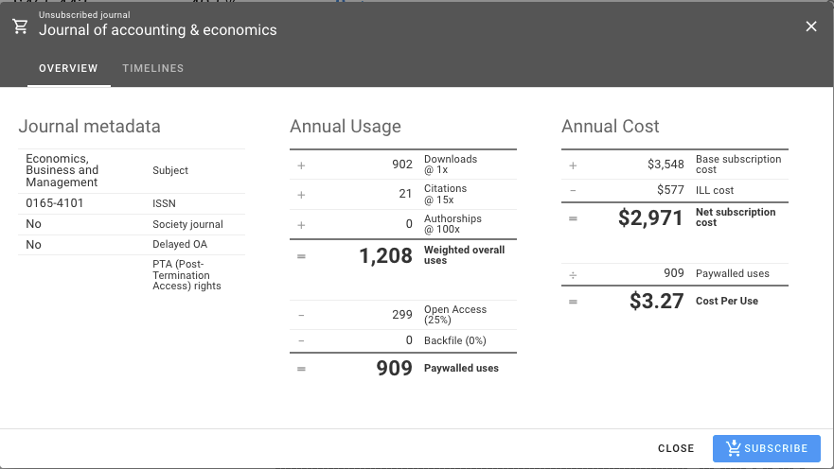Click the 'Net subscription cost' label
The width and height of the screenshot is (835, 470).
[x=735, y=217]
